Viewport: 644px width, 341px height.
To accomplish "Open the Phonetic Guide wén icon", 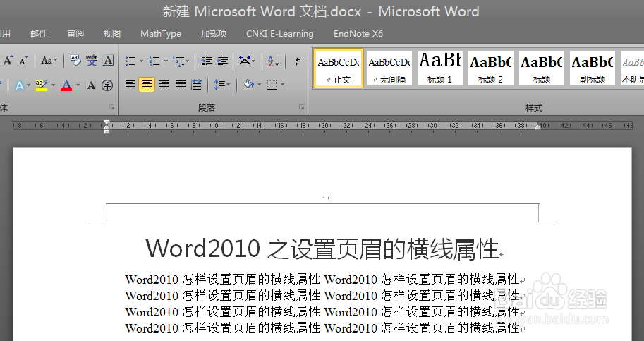I will click(92, 61).
